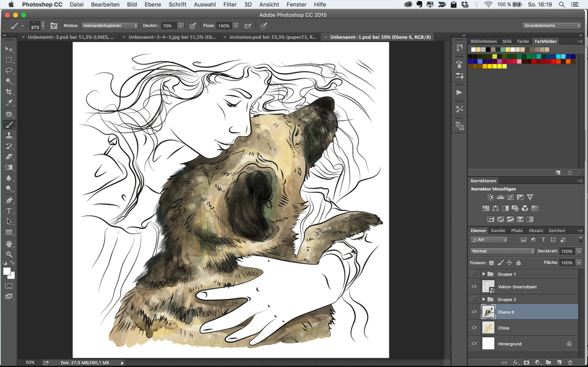
Task: Open the Auswahl menu
Action: (x=205, y=4)
